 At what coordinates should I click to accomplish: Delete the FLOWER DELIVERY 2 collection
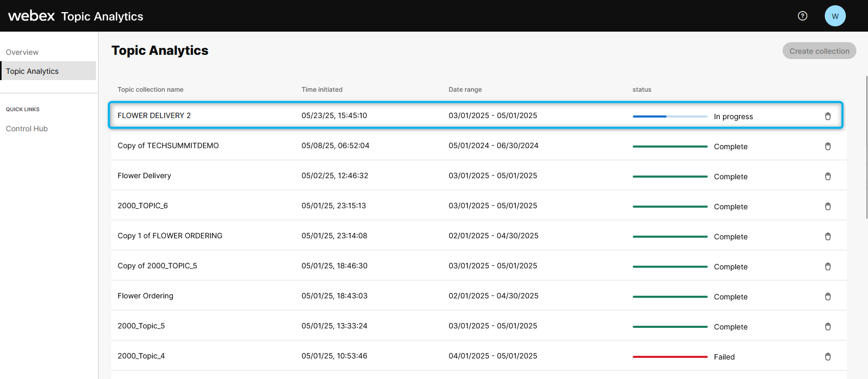click(x=827, y=116)
